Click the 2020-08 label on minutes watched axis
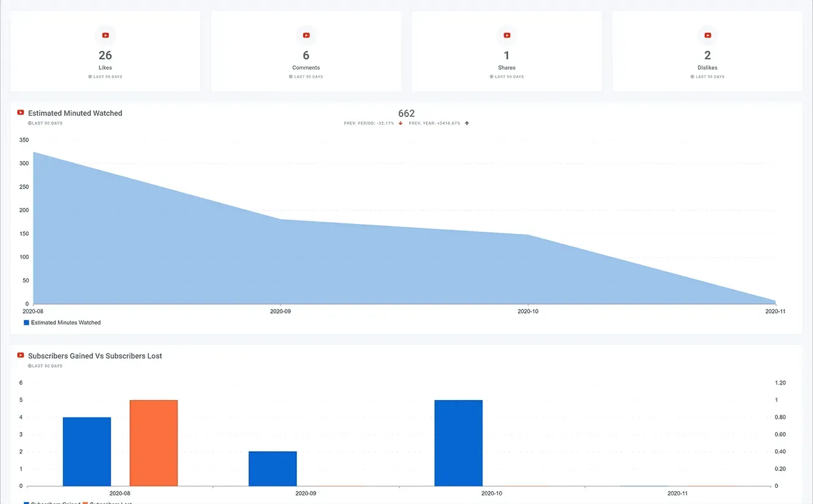 pos(33,311)
